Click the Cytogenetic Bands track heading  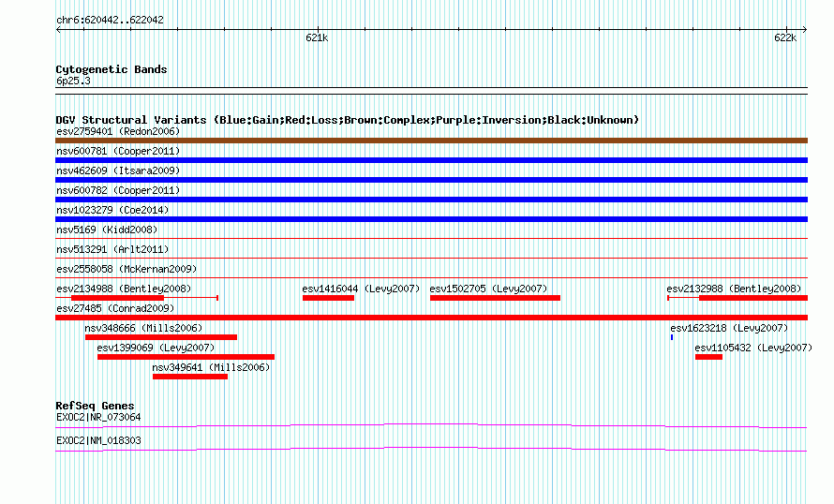112,69
